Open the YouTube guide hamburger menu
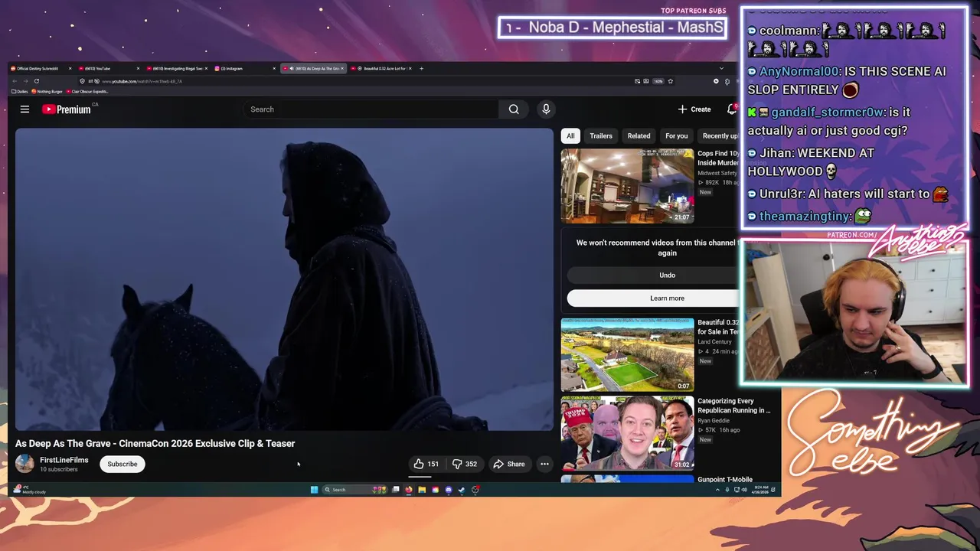Screen dimensions: 980x551 [x=24, y=109]
